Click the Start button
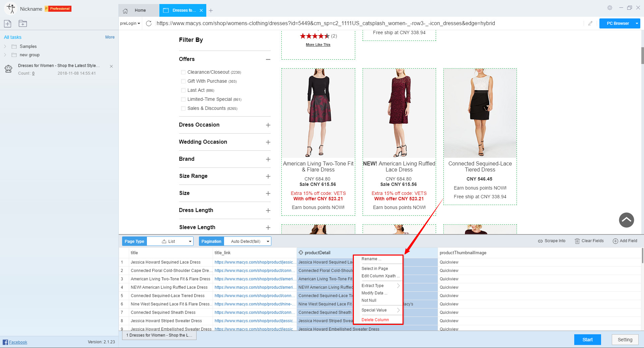Viewport: 644px width, 348px height. [x=587, y=340]
